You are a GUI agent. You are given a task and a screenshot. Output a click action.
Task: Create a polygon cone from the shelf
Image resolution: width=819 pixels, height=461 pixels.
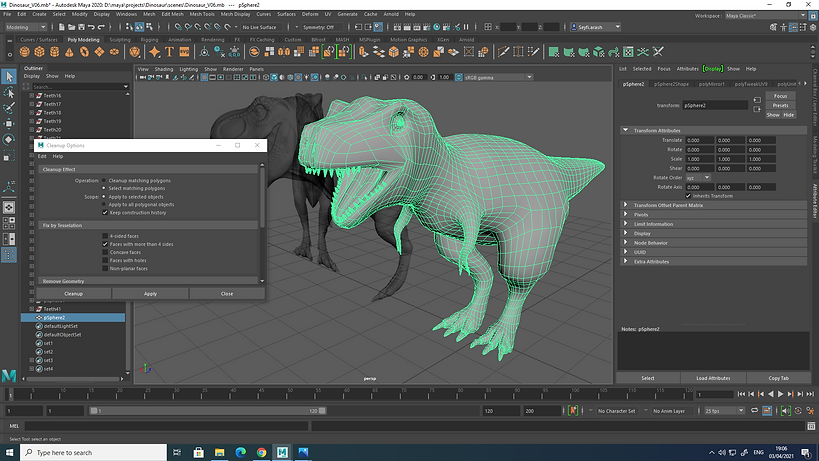click(x=69, y=52)
